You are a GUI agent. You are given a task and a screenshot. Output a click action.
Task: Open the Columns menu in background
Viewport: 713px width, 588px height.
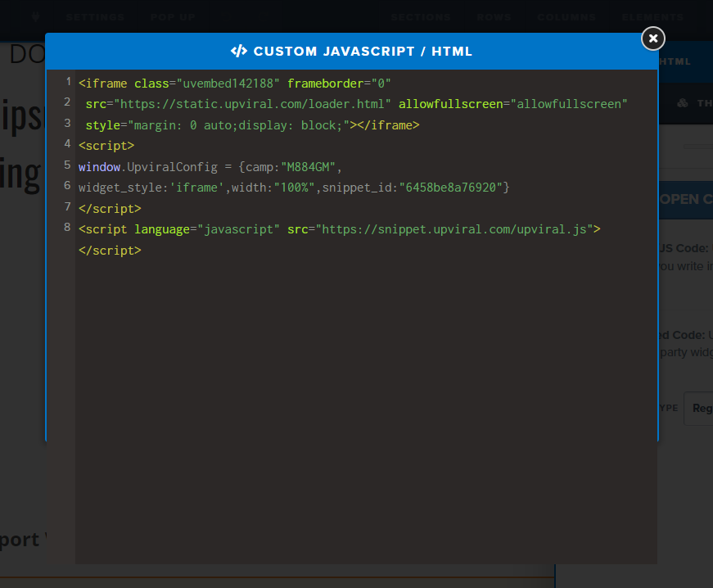(566, 17)
